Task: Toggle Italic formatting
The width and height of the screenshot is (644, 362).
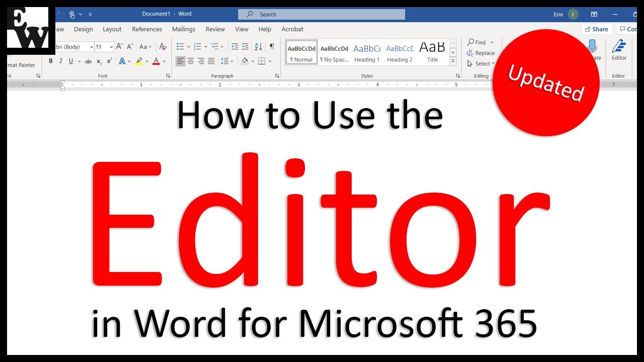Action: coord(61,61)
